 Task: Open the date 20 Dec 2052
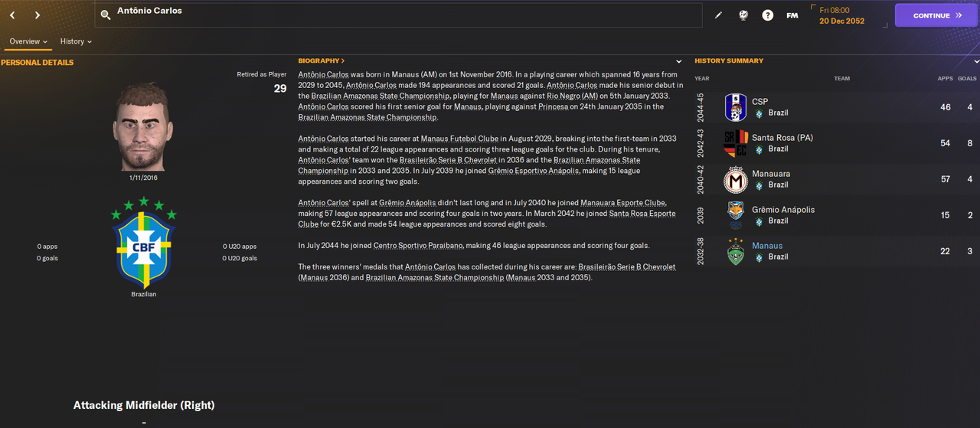coord(841,21)
